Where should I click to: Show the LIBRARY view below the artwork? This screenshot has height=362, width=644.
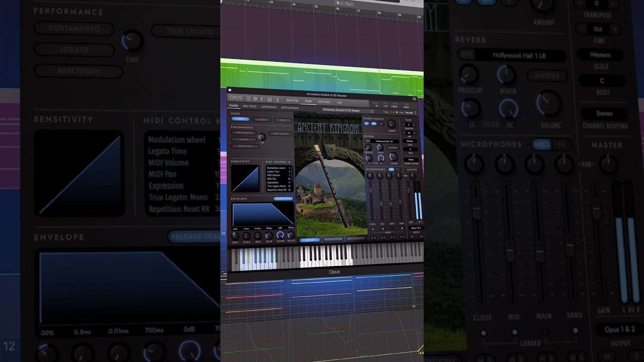[310, 240]
